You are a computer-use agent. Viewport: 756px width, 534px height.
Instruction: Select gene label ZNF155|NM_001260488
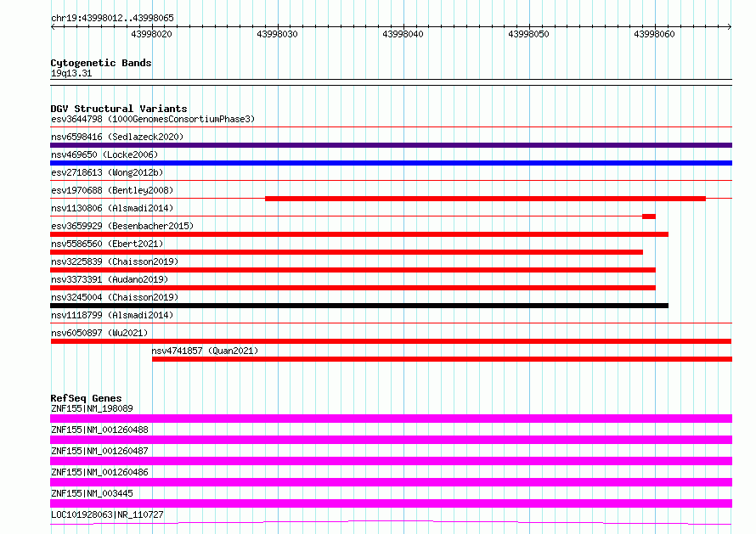(99, 430)
